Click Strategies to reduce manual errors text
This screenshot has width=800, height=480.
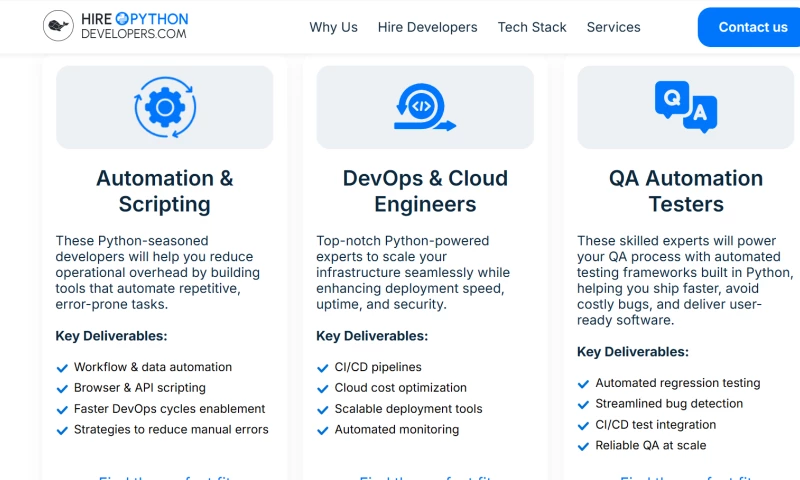click(171, 430)
